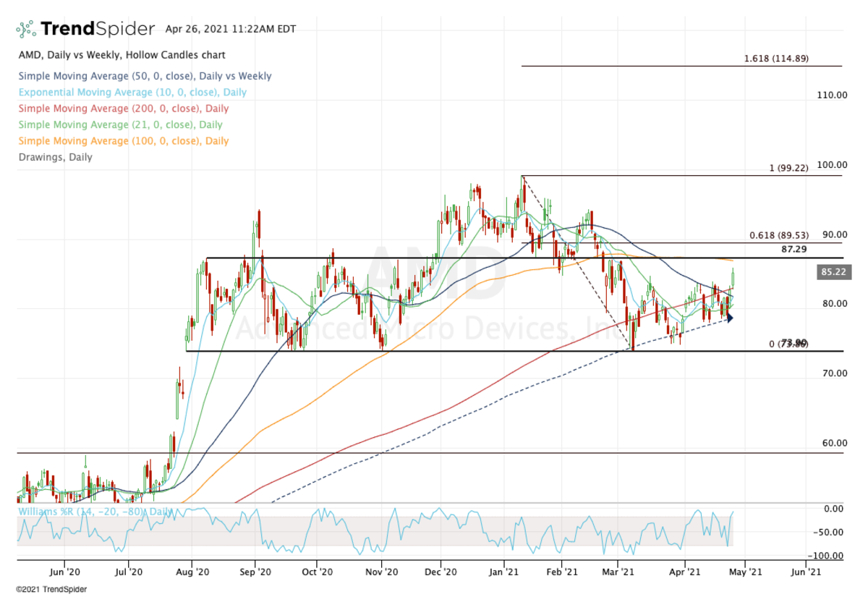Click the Simple Moving Average 100 legend label

123,141
